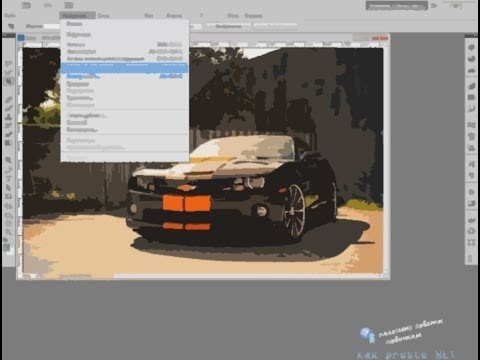Select the Brush tool in the left toolbar
This screenshot has width=480, height=360.
click(x=9, y=108)
